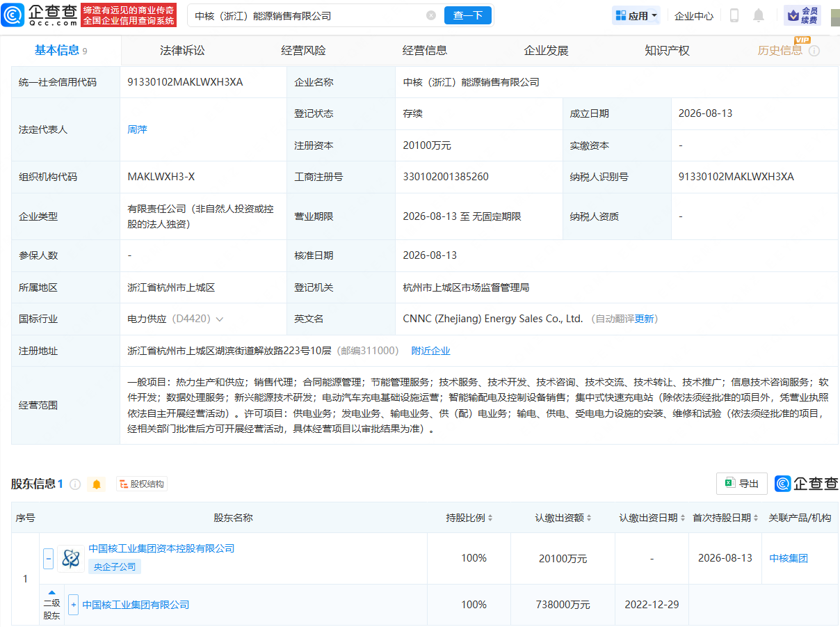Viewport: 840px width, 627px height.
Task: Select the 2022-12-29 date cell
Action: point(652,605)
